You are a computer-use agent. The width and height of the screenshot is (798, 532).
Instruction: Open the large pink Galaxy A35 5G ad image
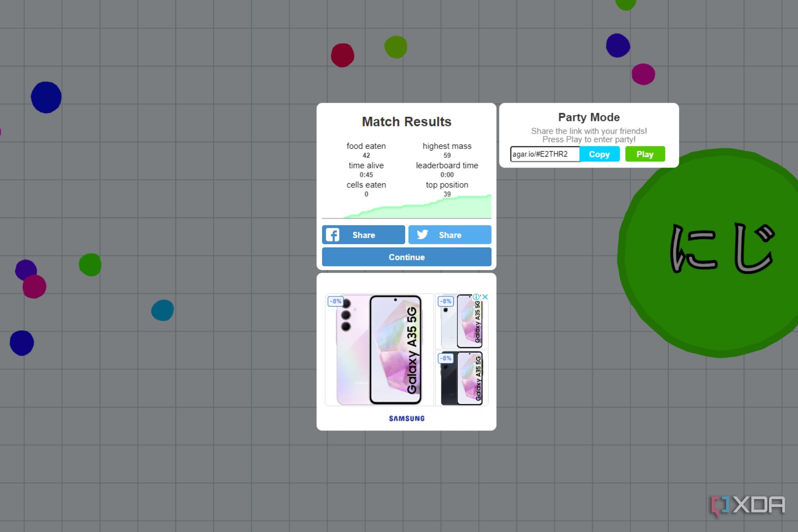pyautogui.click(x=379, y=350)
